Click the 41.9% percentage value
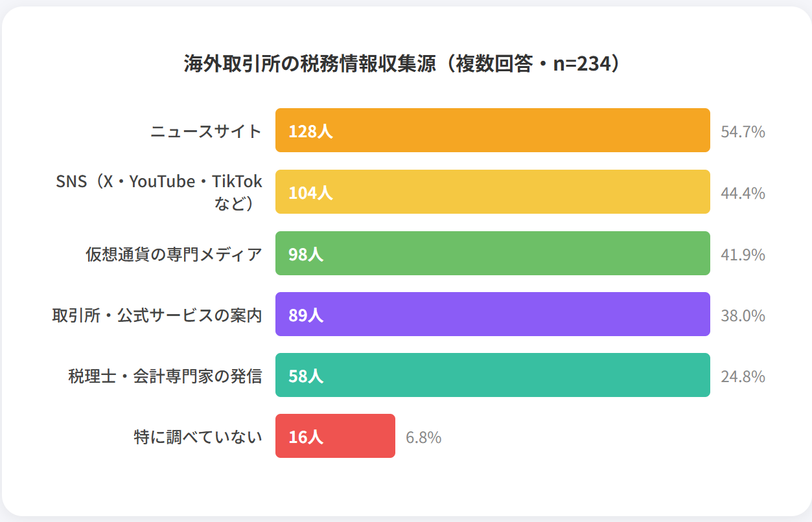Screen dimensions: 812x522 point(743,255)
